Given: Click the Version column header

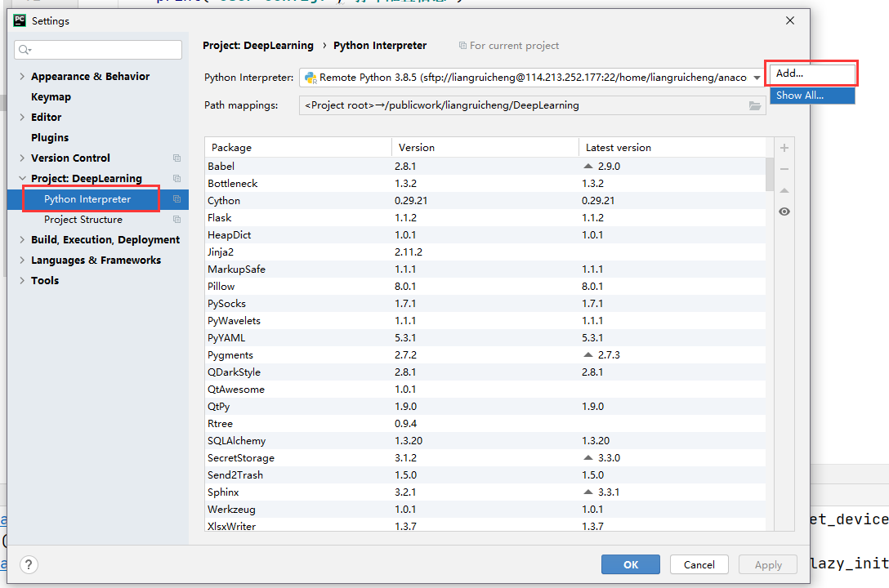Looking at the screenshot, I should point(485,147).
